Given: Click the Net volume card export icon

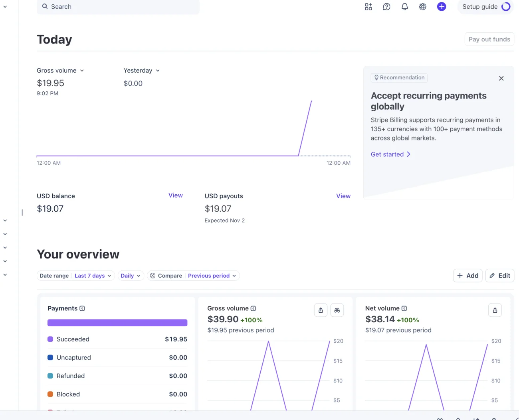Looking at the screenshot, I should 495,310.
